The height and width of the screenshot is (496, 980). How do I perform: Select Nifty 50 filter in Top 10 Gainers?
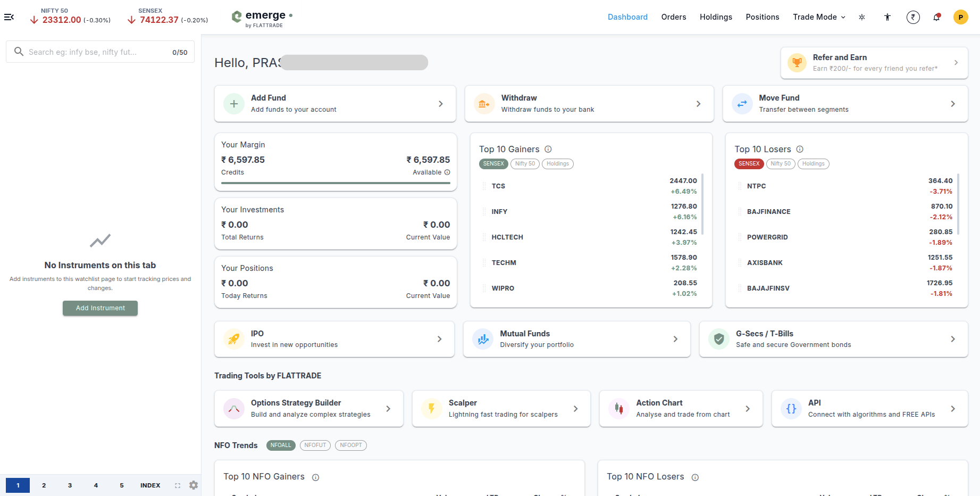pyautogui.click(x=525, y=164)
